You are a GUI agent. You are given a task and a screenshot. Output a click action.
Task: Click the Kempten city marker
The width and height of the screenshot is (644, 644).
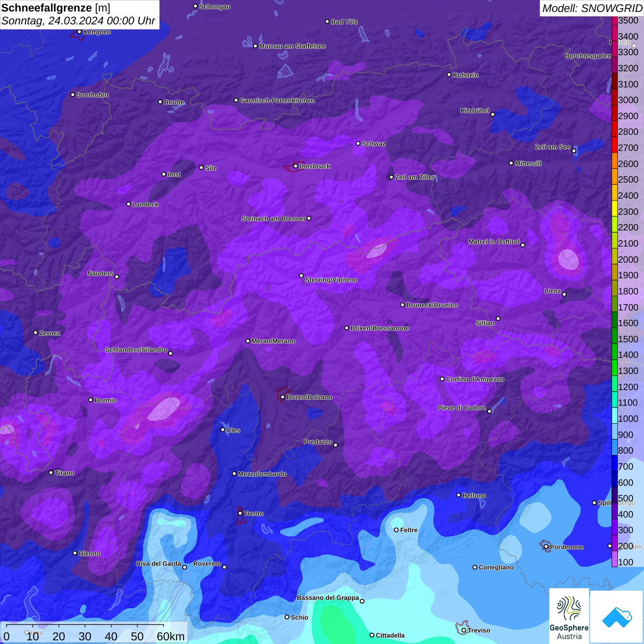79,32
